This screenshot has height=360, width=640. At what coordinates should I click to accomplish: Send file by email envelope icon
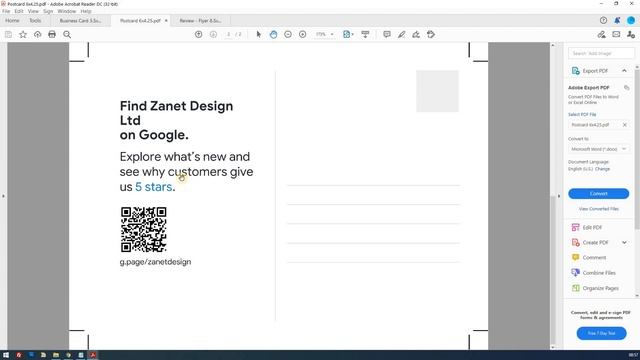(616, 35)
